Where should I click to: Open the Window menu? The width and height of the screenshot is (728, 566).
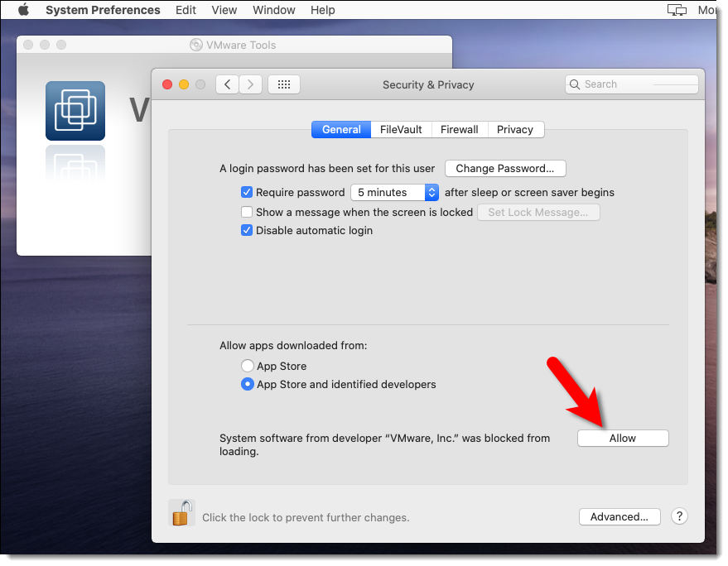pyautogui.click(x=274, y=10)
